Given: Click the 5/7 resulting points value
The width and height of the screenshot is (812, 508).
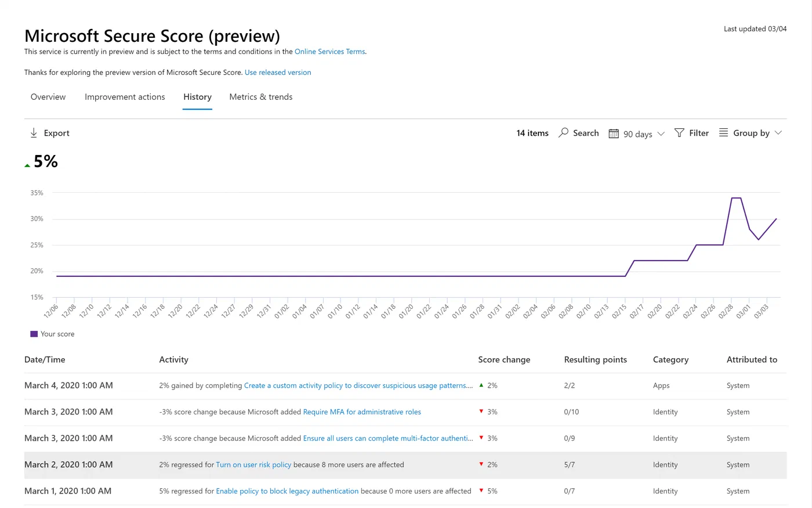Looking at the screenshot, I should tap(570, 465).
